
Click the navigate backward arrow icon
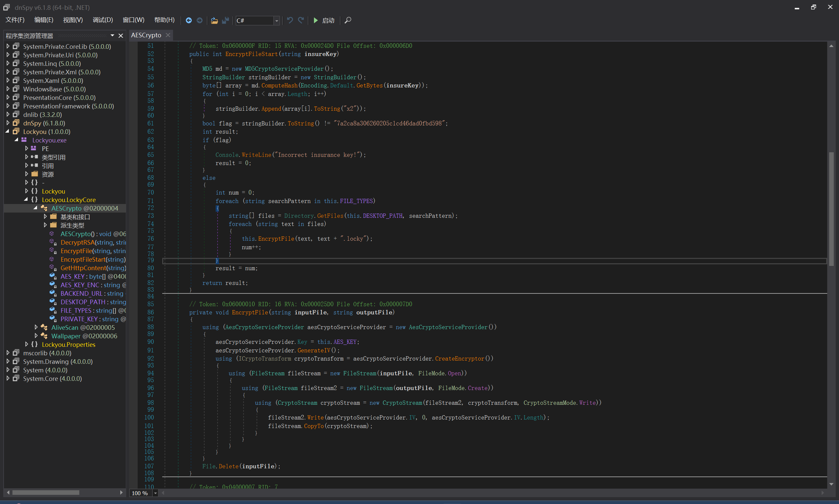point(188,20)
